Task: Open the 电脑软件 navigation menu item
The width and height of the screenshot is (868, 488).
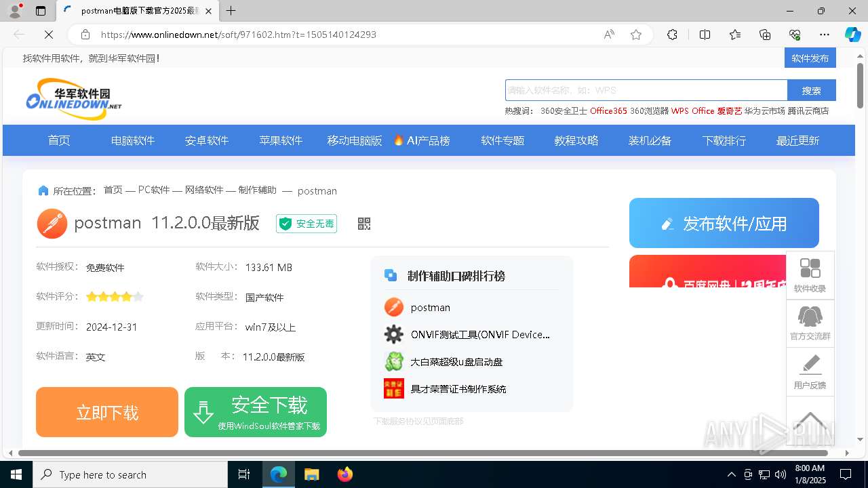Action: [x=133, y=140]
